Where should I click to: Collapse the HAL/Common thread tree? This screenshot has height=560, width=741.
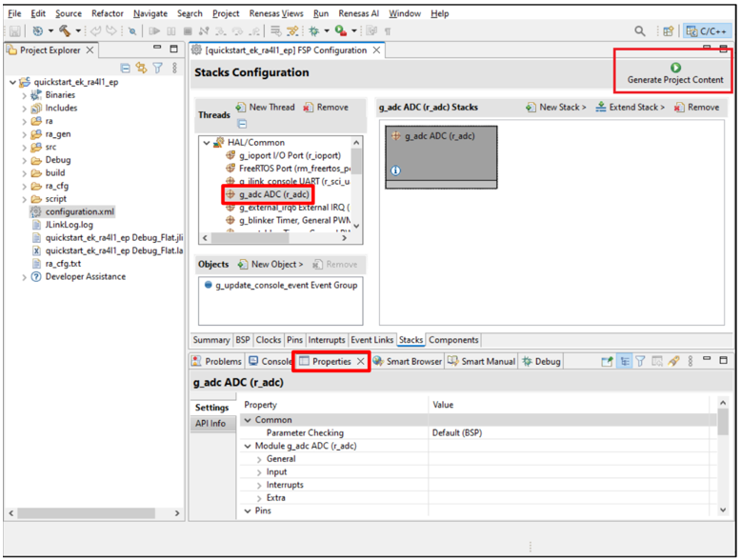tap(206, 142)
